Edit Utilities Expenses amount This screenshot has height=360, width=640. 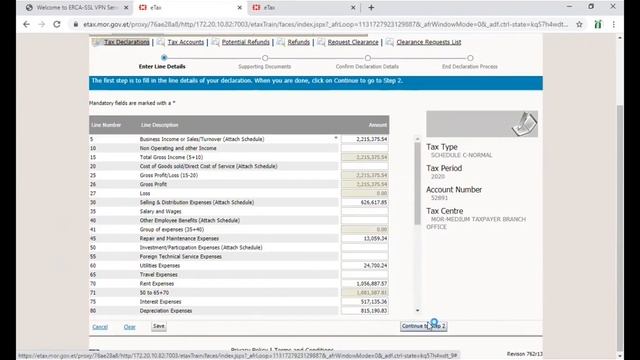[x=365, y=266]
